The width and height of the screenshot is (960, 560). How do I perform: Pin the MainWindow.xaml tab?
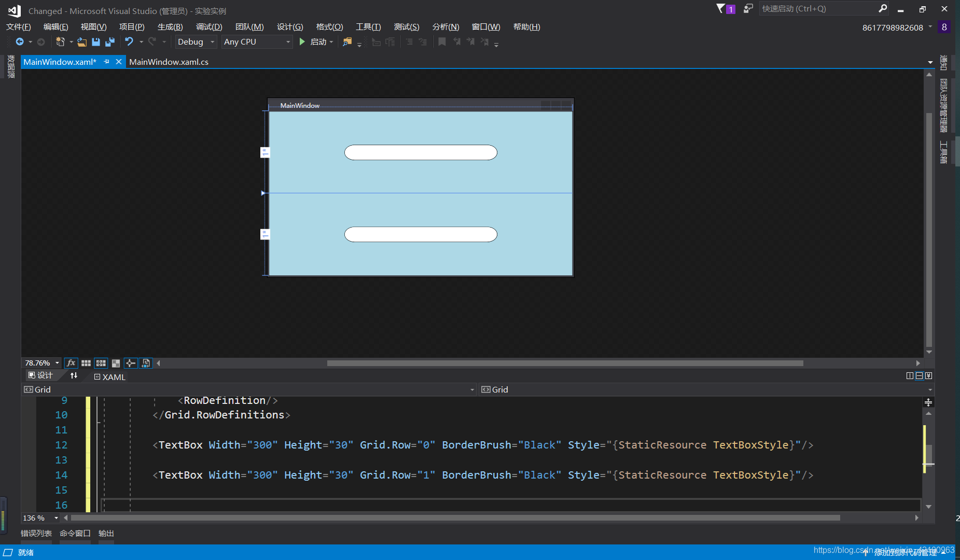coord(106,62)
